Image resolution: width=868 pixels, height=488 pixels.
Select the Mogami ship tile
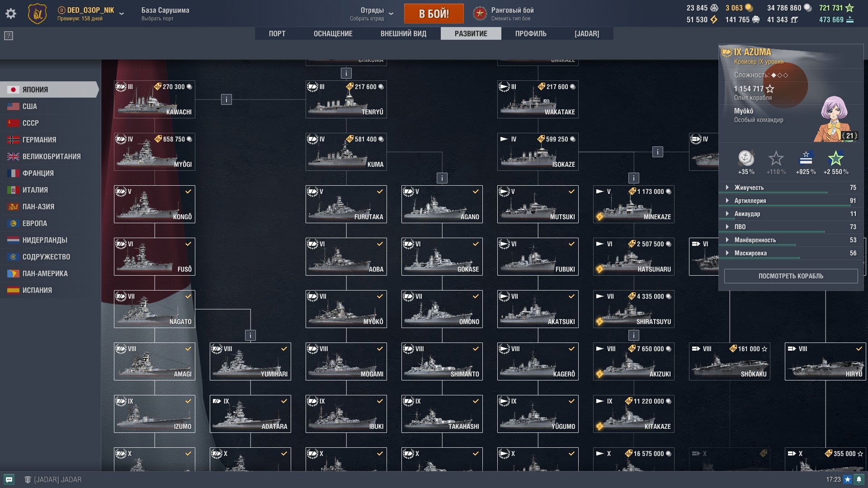(346, 361)
